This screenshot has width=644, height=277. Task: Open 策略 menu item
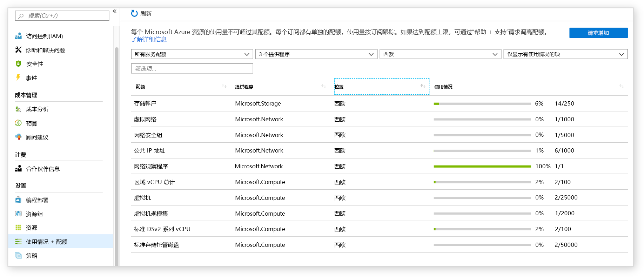click(32, 256)
